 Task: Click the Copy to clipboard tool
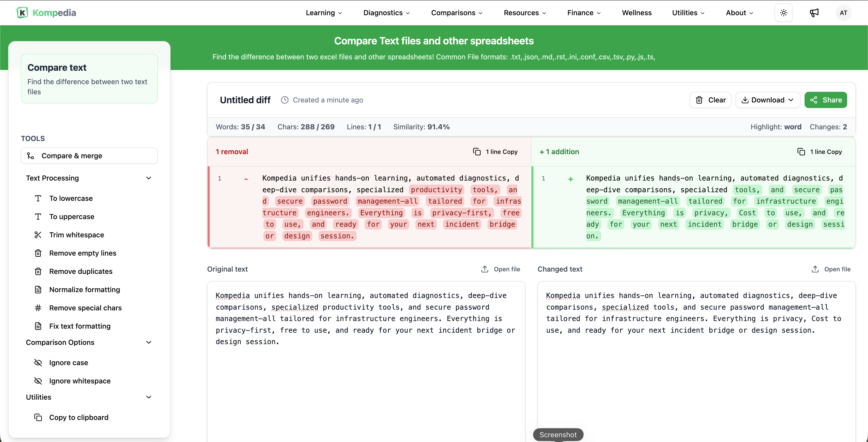[78, 417]
